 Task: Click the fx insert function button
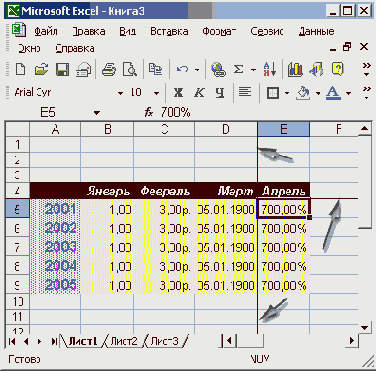(149, 113)
